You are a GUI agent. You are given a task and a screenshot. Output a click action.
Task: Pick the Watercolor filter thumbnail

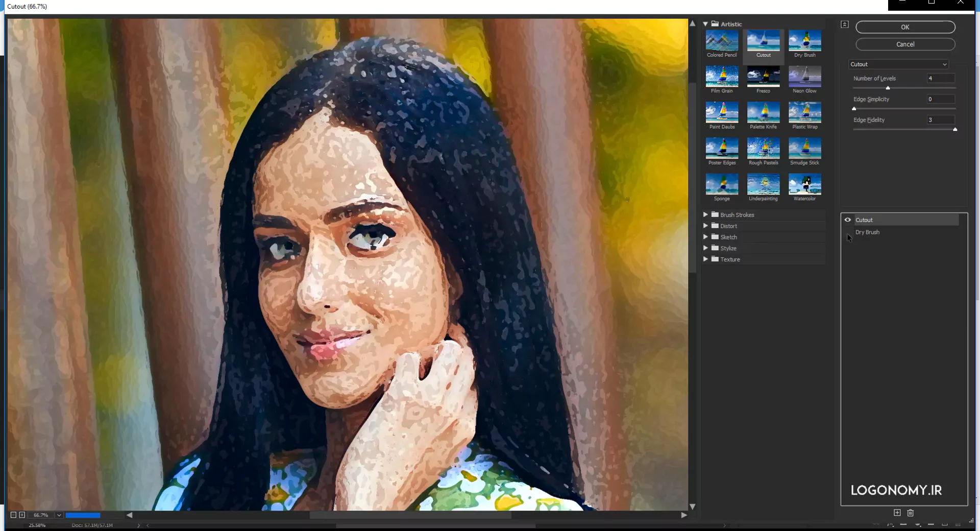coord(804,184)
